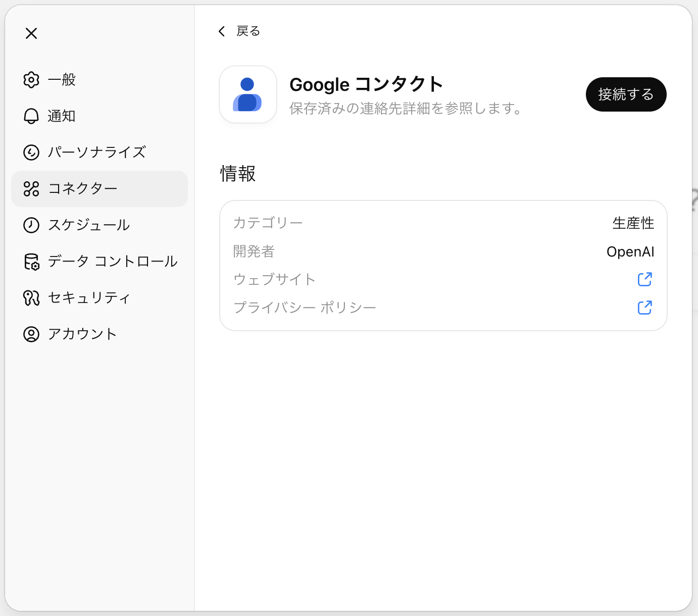Select the コネクター menu item
This screenshot has height=616, width=698.
(x=99, y=189)
